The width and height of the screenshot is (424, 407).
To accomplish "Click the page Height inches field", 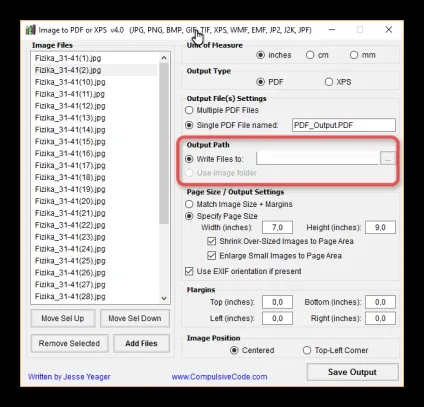I will [x=380, y=227].
